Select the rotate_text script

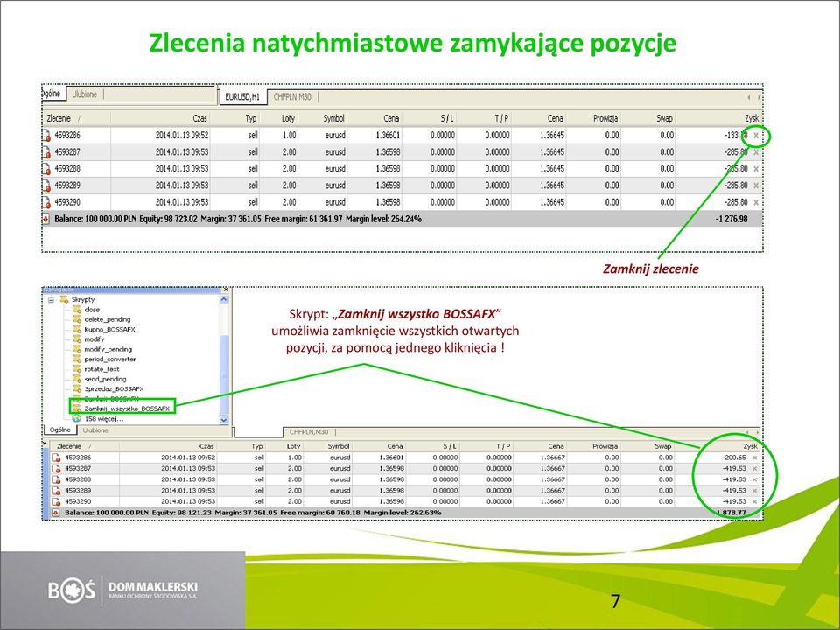(101, 369)
